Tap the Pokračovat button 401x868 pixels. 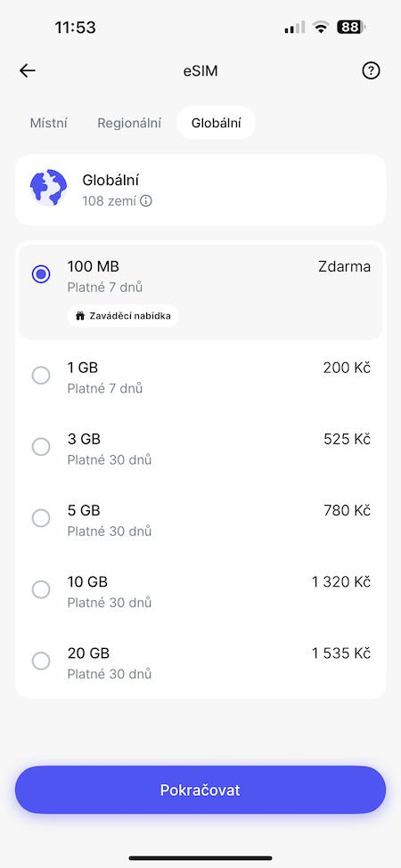[x=200, y=790]
